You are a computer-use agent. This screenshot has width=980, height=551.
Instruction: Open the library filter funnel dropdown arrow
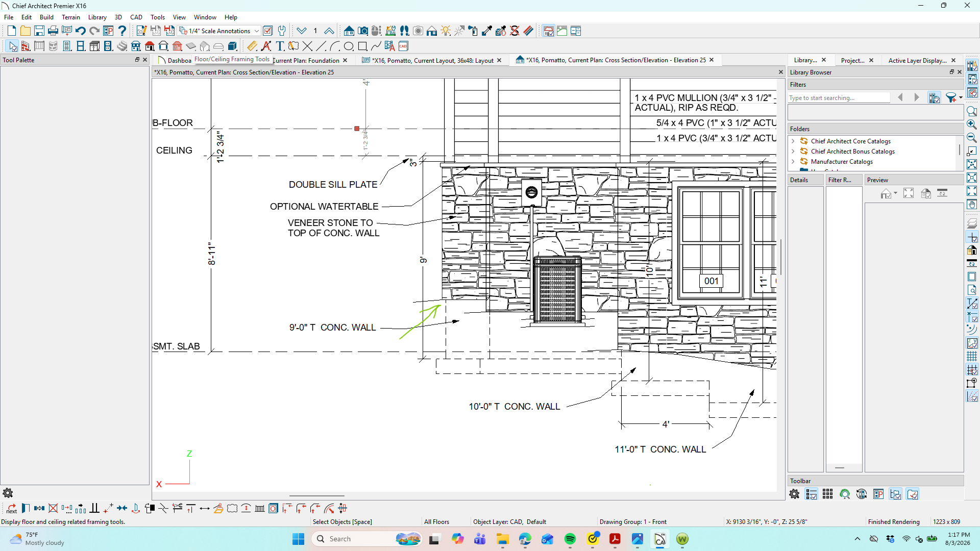click(x=961, y=97)
